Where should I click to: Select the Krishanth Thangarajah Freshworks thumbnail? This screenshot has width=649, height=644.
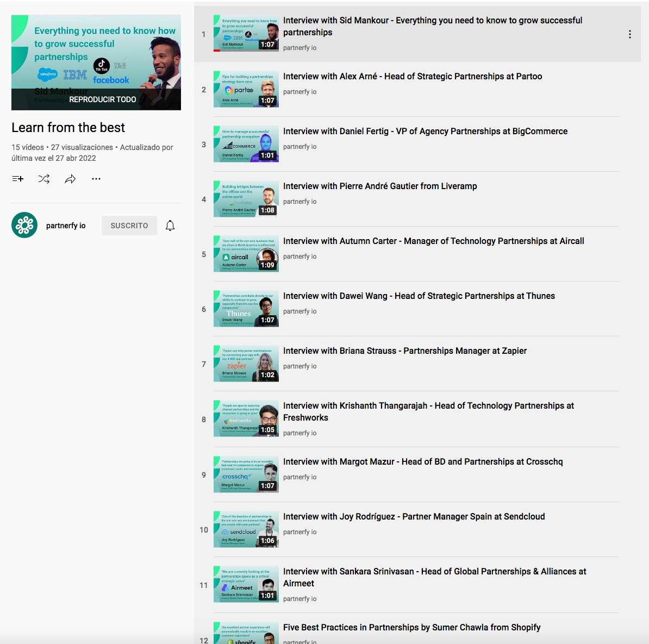click(x=246, y=418)
